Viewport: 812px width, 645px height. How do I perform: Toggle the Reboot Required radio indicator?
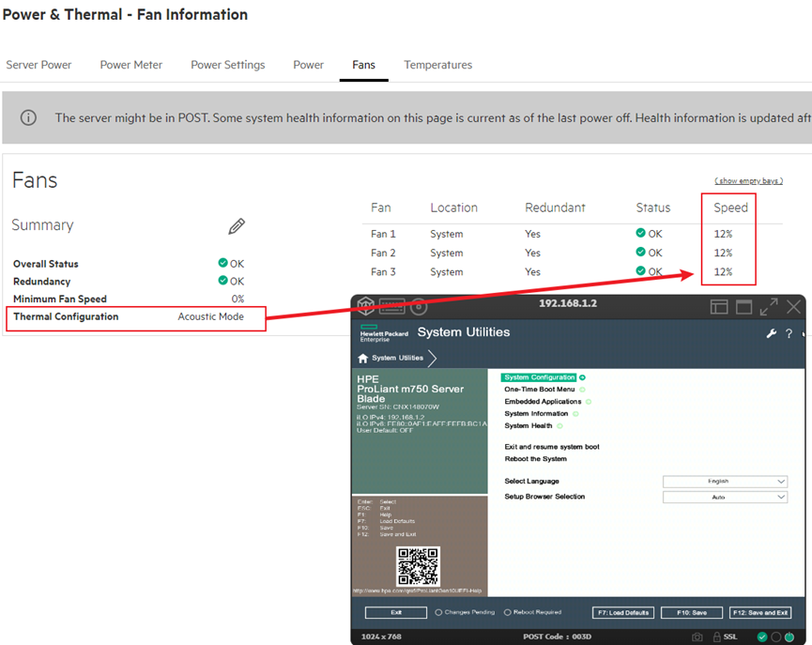(x=508, y=612)
